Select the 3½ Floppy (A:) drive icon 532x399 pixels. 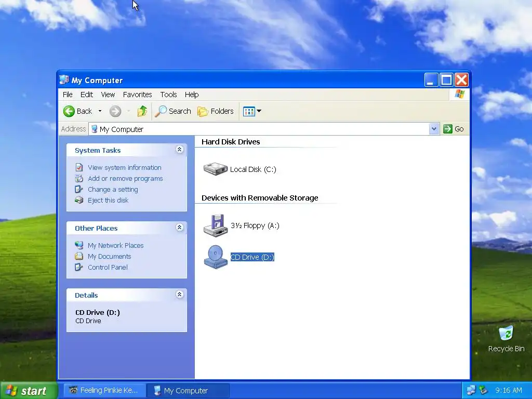(216, 225)
